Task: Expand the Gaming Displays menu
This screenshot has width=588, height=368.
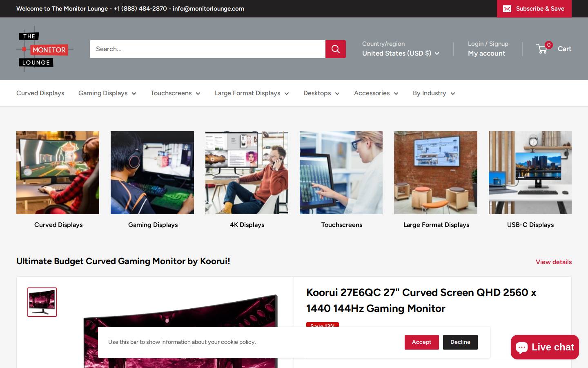Action: click(107, 93)
